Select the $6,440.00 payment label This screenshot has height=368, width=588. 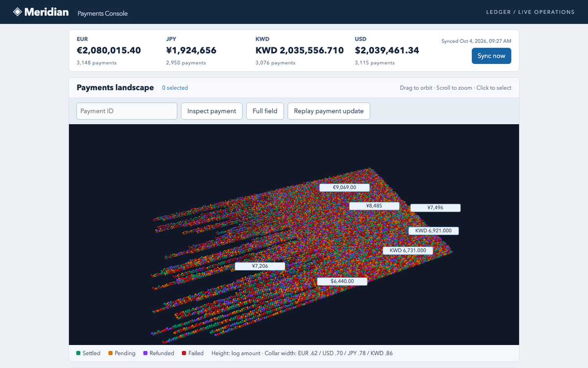tap(342, 281)
